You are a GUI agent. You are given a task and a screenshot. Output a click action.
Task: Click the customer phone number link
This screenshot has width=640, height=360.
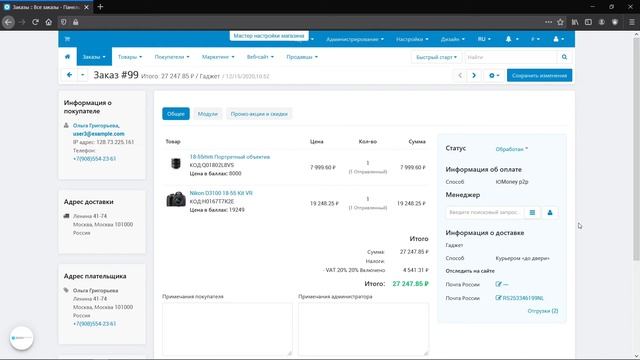pyautogui.click(x=94, y=158)
